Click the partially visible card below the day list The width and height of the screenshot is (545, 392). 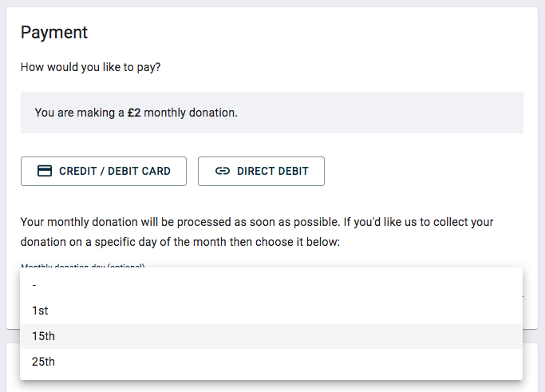[271, 386]
